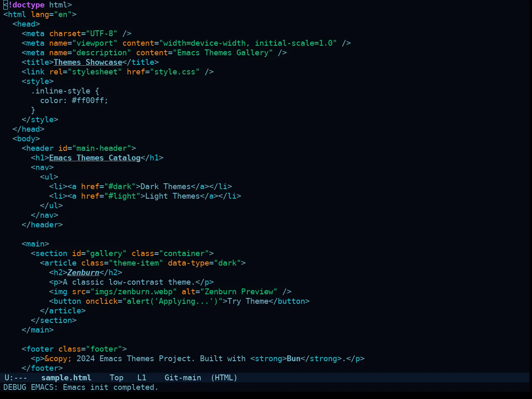This screenshot has height=399, width=532.
Task: Click the Top position indicator in mode line
Action: point(116,378)
